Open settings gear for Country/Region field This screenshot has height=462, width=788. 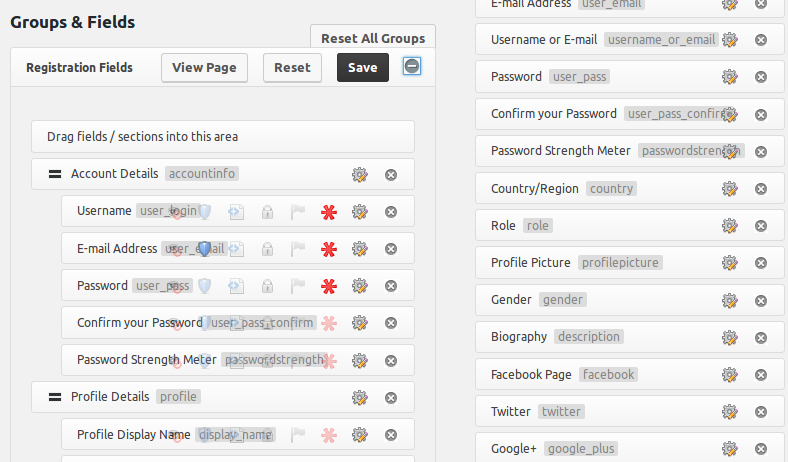coord(730,188)
